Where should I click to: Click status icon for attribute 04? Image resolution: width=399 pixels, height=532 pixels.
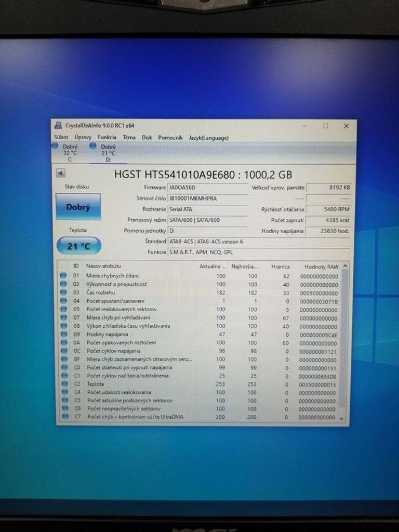tap(63, 301)
